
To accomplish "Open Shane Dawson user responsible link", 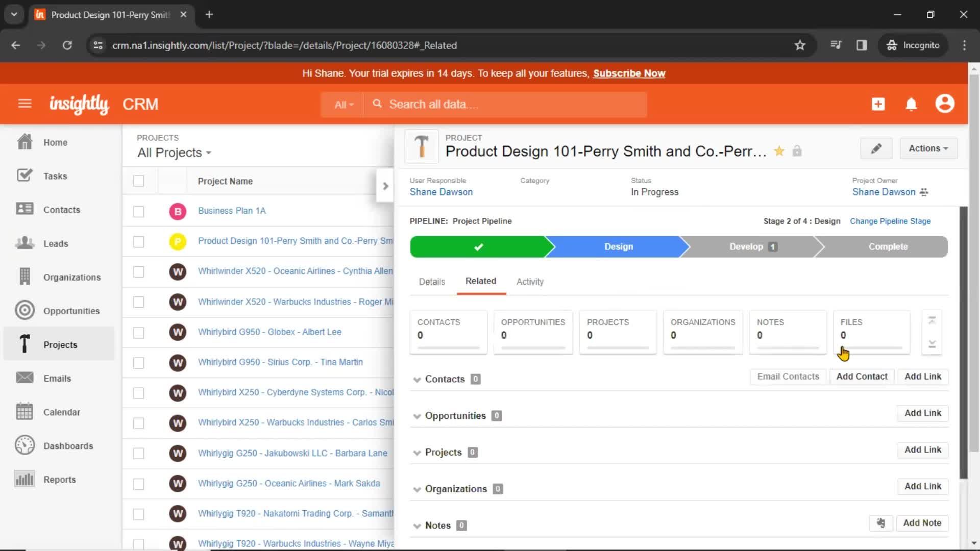I will tap(441, 192).
